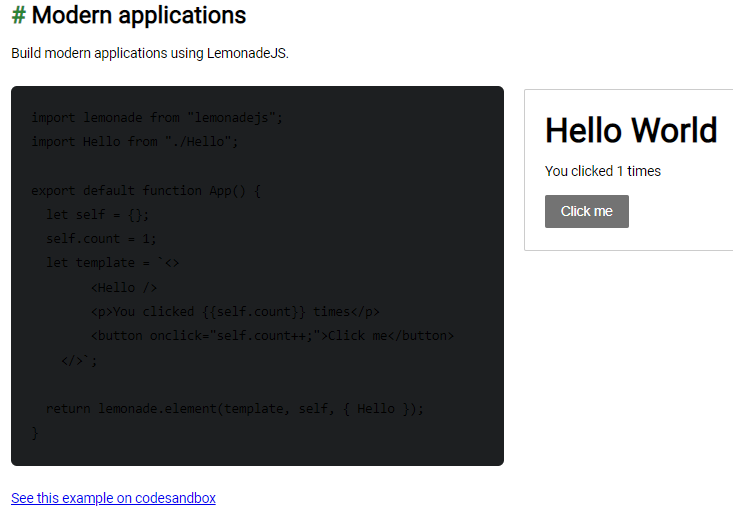Click the '</>`;' closing template line

pyautogui.click(x=79, y=360)
